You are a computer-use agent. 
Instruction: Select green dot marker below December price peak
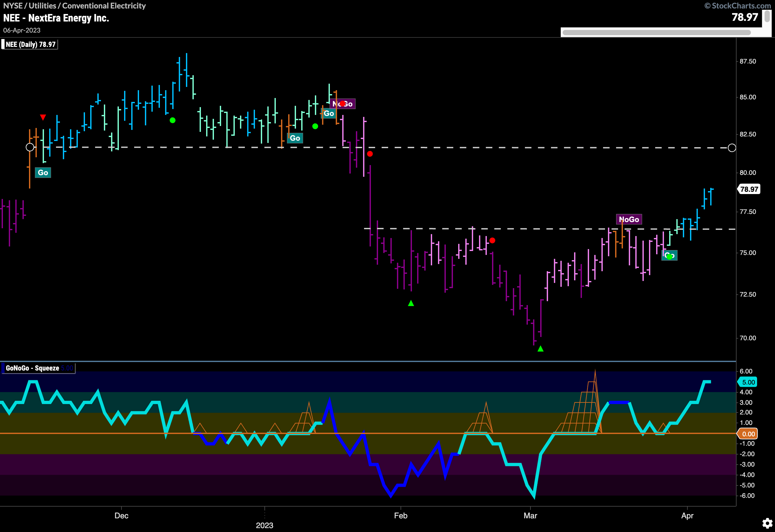pos(172,120)
